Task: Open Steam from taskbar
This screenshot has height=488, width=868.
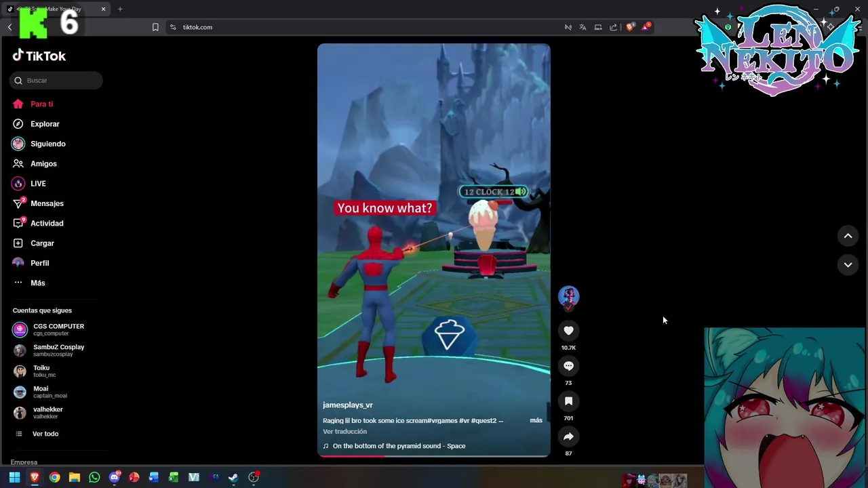Action: 233,477
